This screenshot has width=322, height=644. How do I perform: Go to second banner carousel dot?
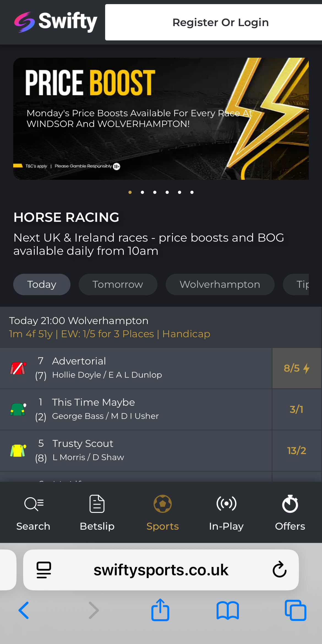pos(142,192)
